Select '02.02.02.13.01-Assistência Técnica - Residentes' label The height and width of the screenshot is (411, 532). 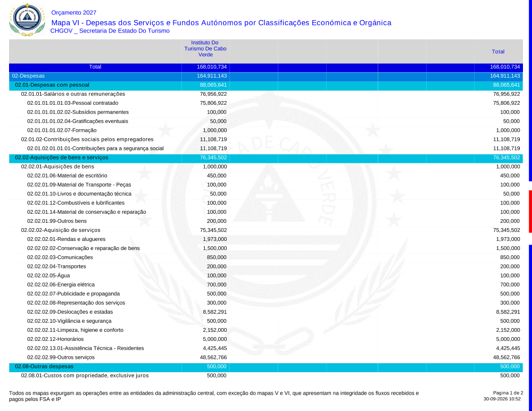pyautogui.click(x=86, y=348)
